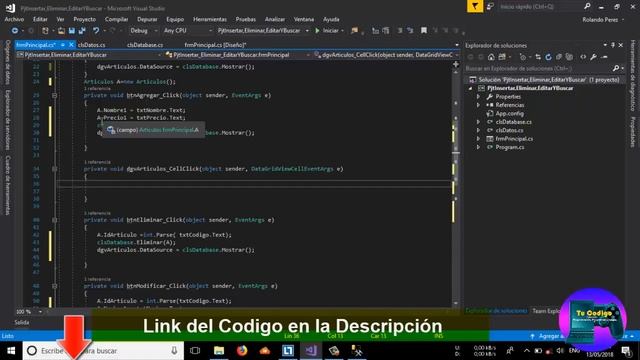Click the Show All Files icon
Screen dimensions: 640x360
[569, 57]
